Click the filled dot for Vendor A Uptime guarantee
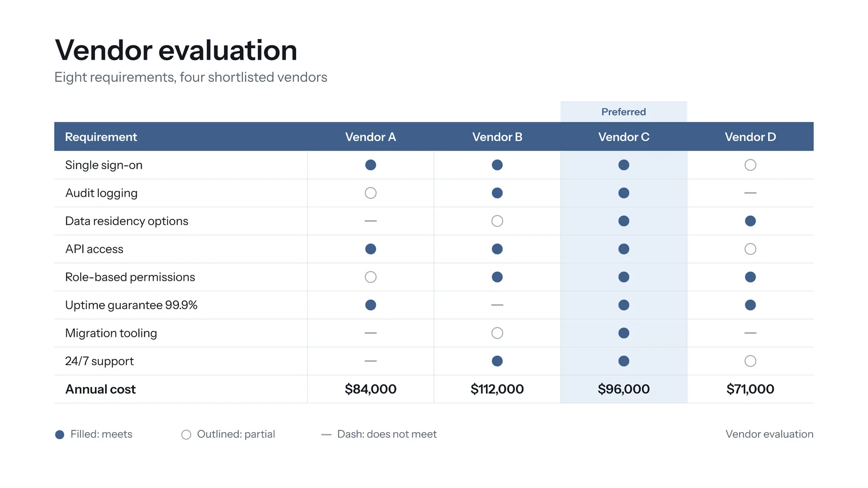The width and height of the screenshot is (868, 488). click(x=371, y=305)
